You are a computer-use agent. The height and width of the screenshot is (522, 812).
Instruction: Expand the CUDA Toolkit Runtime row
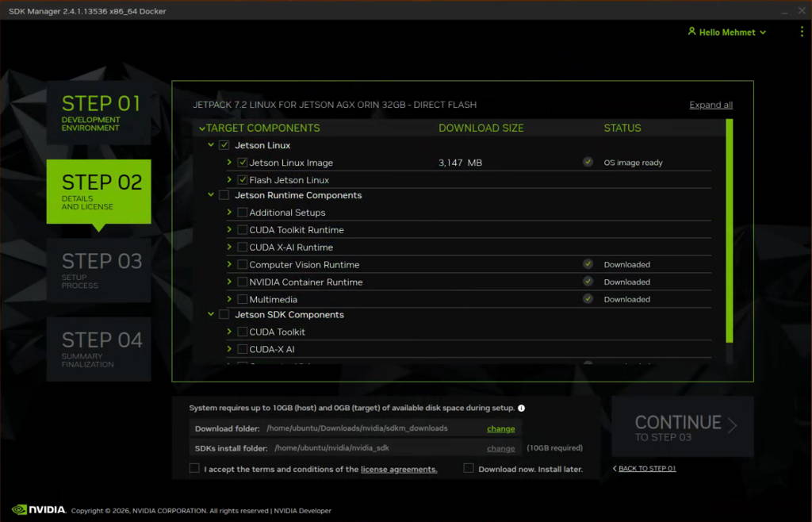tap(229, 229)
